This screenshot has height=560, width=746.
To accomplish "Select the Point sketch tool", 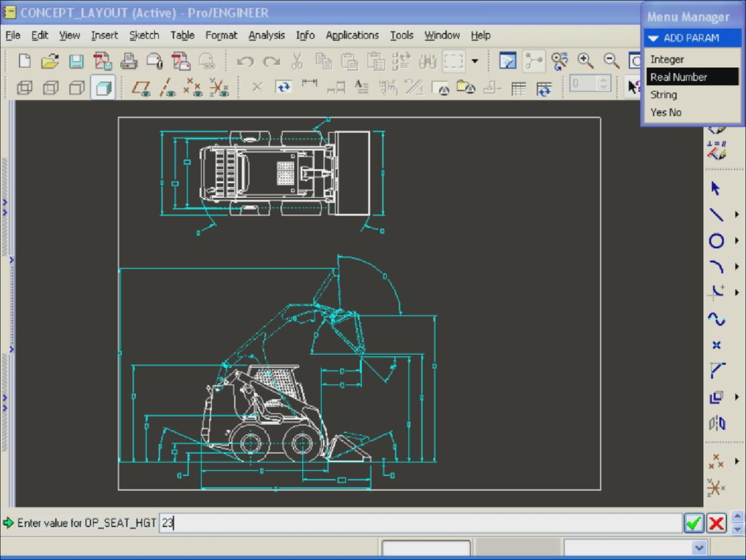I will pyautogui.click(x=717, y=345).
